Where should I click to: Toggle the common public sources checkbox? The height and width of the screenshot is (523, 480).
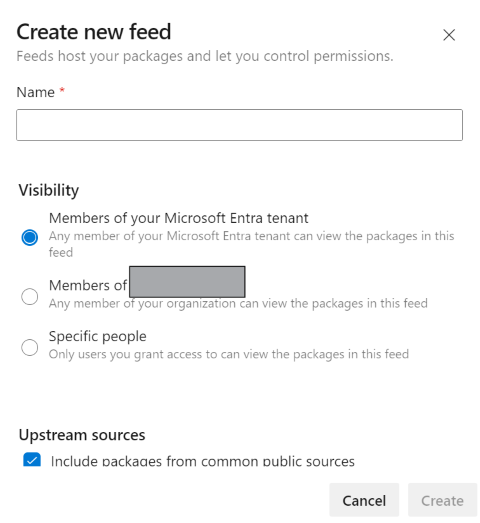tap(32, 460)
